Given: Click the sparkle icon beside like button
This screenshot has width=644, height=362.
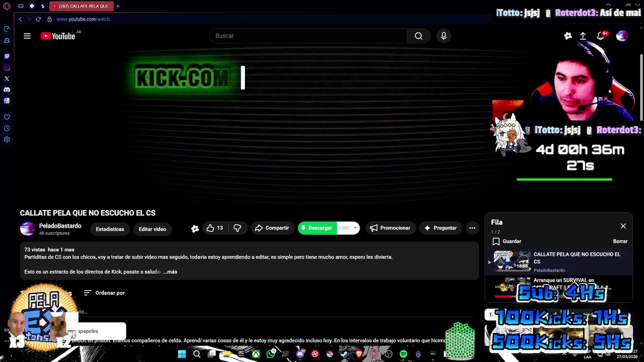Looking at the screenshot, I should 195,229.
